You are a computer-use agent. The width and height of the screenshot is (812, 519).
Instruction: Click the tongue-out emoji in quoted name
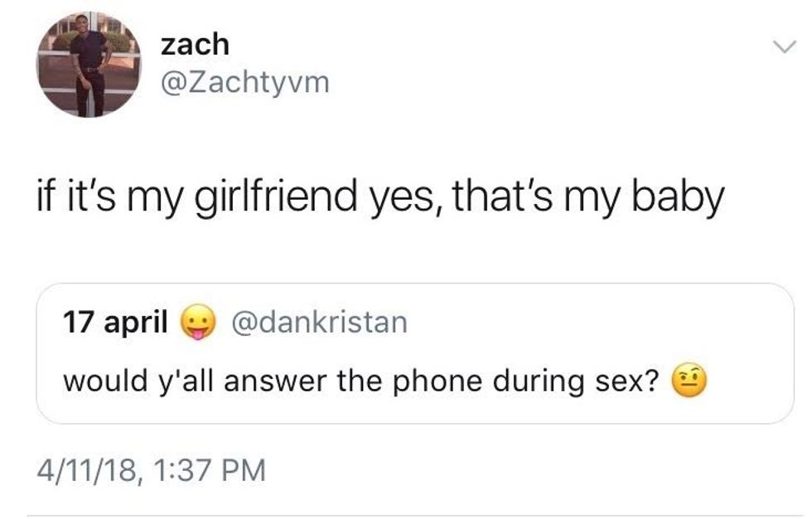point(197,323)
